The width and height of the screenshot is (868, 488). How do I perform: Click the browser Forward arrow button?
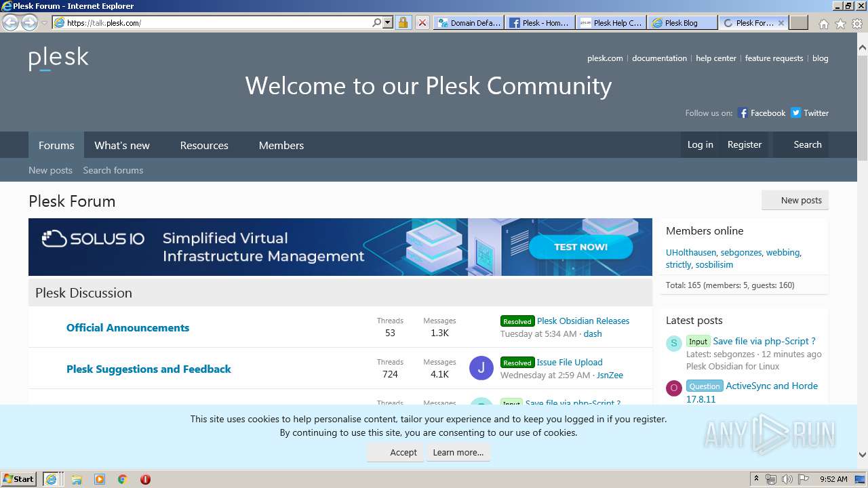coord(29,22)
